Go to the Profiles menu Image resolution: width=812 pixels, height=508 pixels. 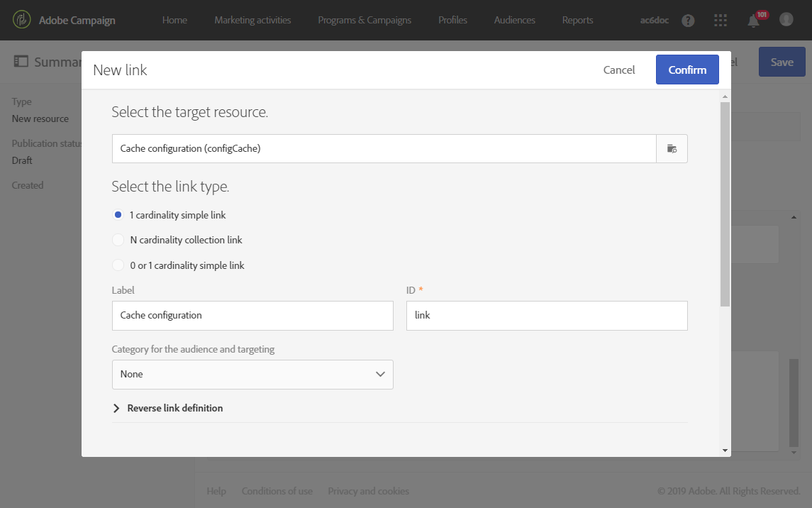[x=452, y=20]
